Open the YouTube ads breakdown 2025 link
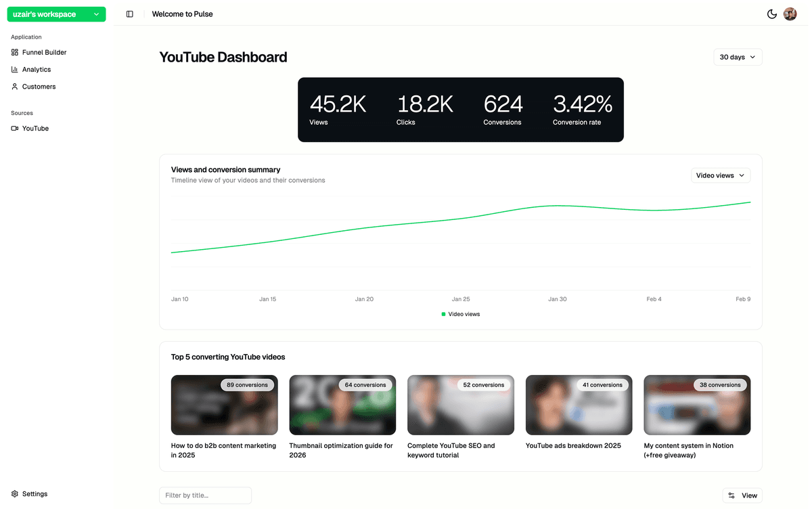This screenshot has height=509, width=812. (x=573, y=445)
